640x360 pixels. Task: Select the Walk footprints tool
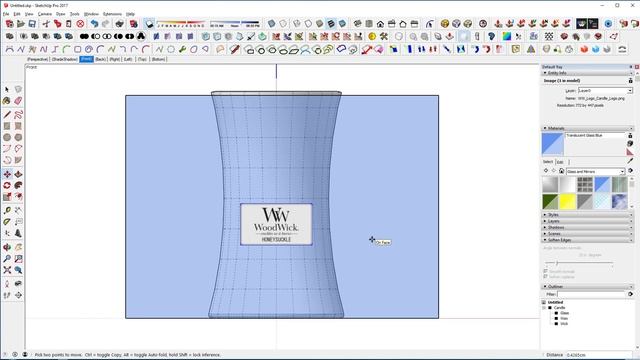point(7,295)
